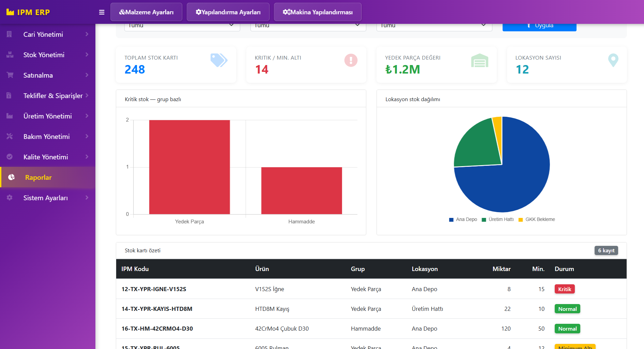Click the Normal badge for 42CrMo4 Çubuk D30

tap(567, 329)
